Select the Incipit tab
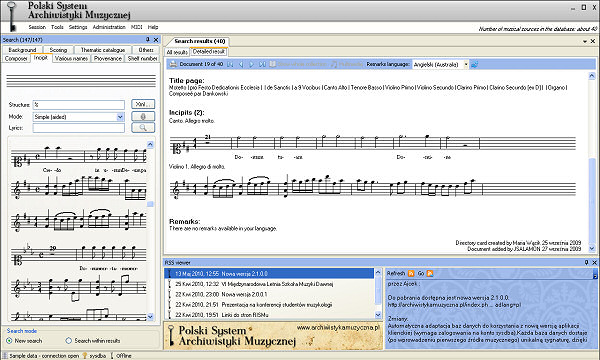This screenshot has width=600, height=360. [41, 58]
